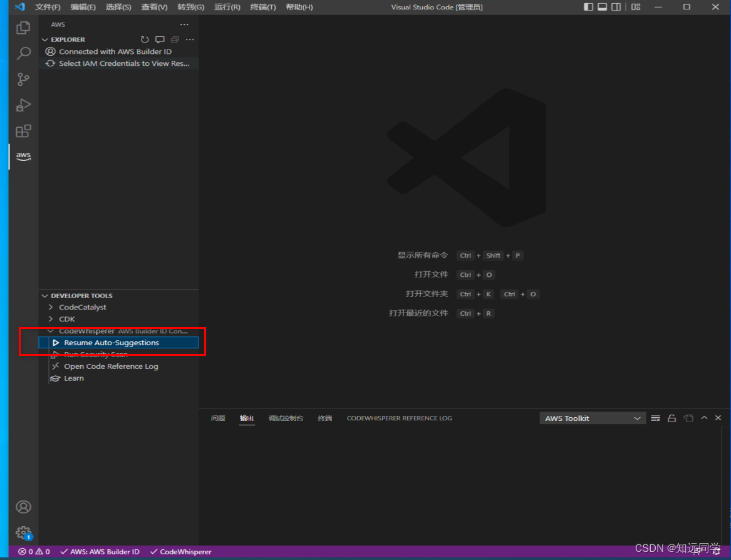Open the 文件(F) menu
Image resolution: width=731 pixels, height=560 pixels.
[48, 7]
